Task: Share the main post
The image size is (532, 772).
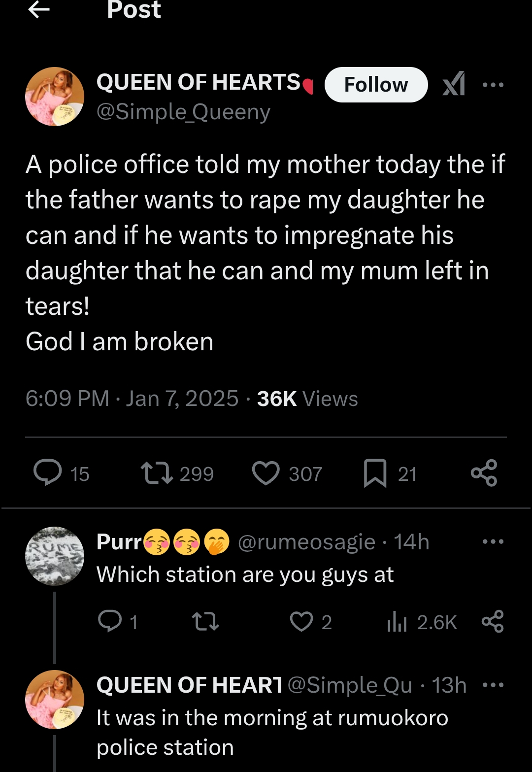Action: coord(484,473)
